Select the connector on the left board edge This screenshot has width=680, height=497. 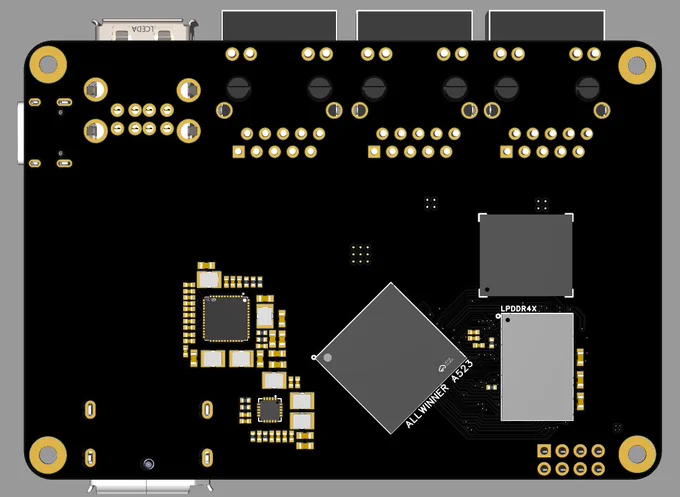point(20,133)
